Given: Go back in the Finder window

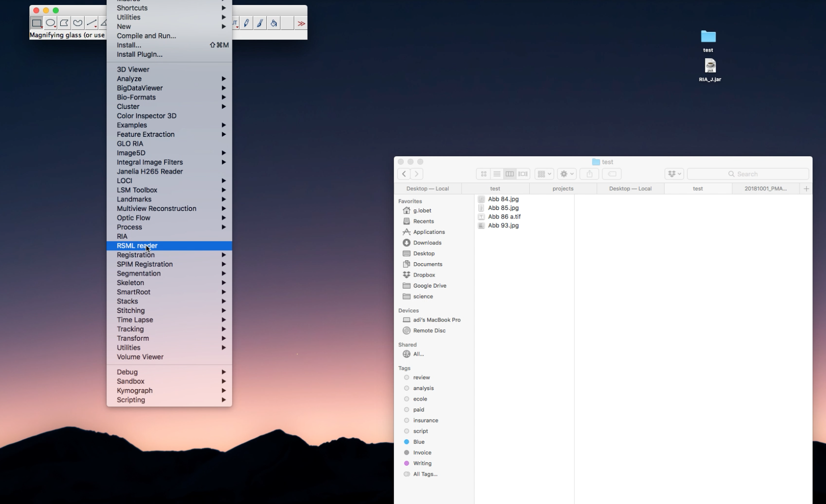Looking at the screenshot, I should pos(404,174).
